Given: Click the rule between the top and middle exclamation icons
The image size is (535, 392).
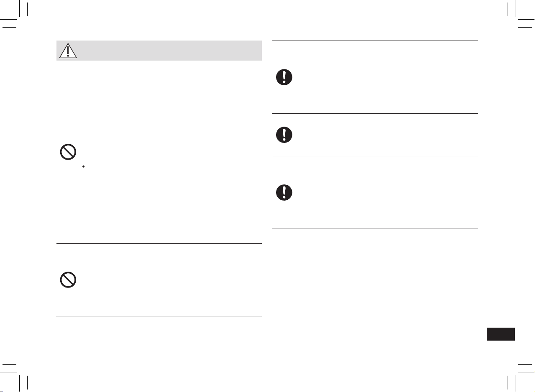Looking at the screenshot, I should coord(375,113).
